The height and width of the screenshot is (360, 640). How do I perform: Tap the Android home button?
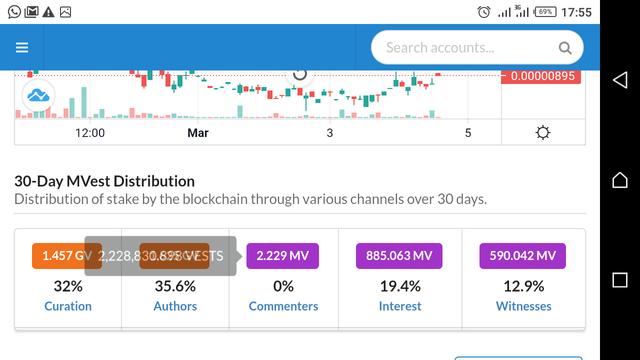(x=620, y=180)
